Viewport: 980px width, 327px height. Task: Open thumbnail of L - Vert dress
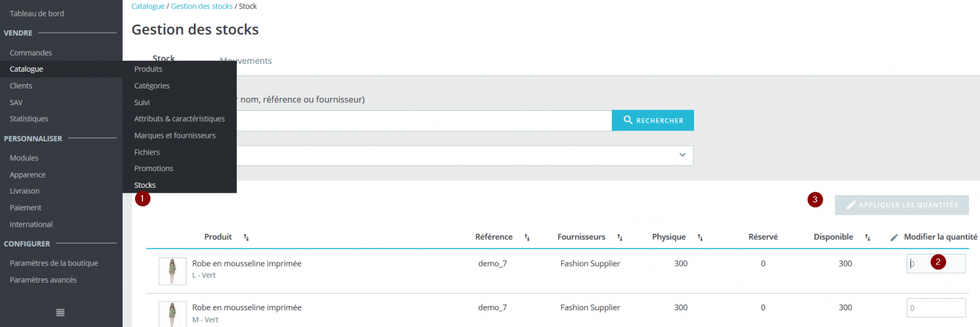173,271
